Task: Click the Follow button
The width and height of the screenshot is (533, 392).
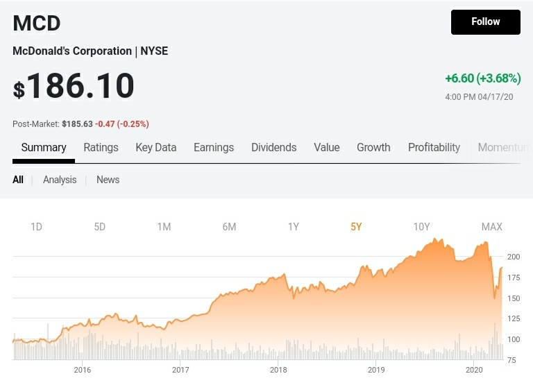Action: [485, 22]
